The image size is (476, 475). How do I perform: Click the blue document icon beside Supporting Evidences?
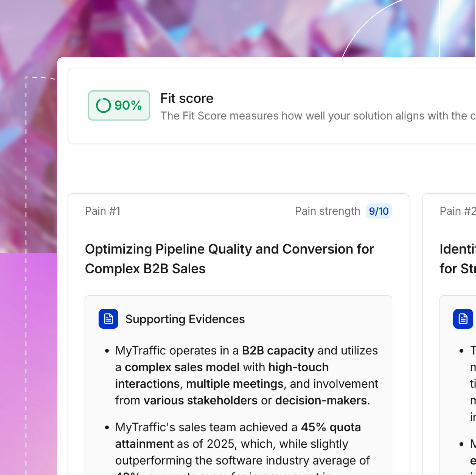108,319
